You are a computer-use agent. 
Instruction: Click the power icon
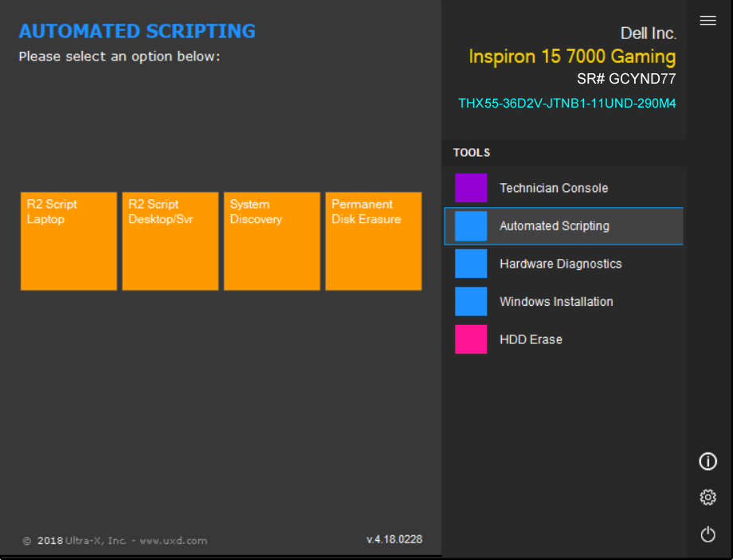coord(708,534)
